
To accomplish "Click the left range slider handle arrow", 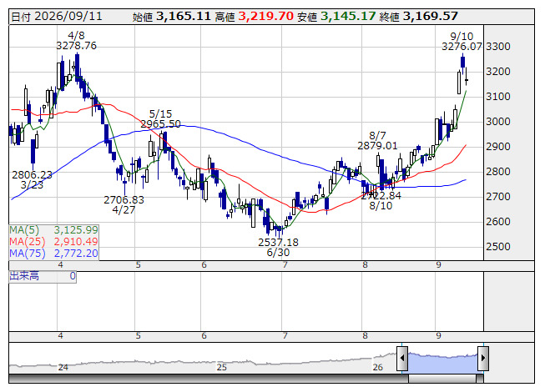I will pos(402,358).
